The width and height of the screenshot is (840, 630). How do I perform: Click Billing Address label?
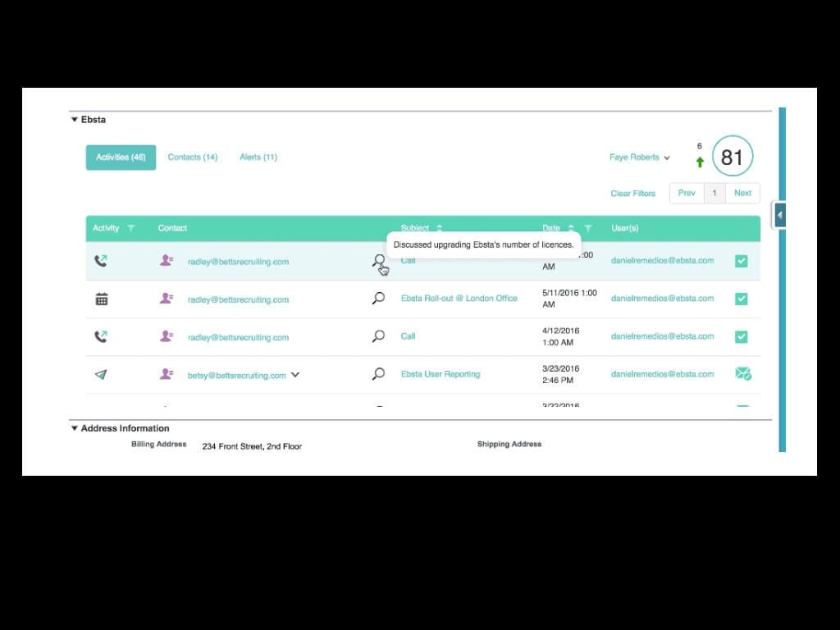(x=158, y=444)
